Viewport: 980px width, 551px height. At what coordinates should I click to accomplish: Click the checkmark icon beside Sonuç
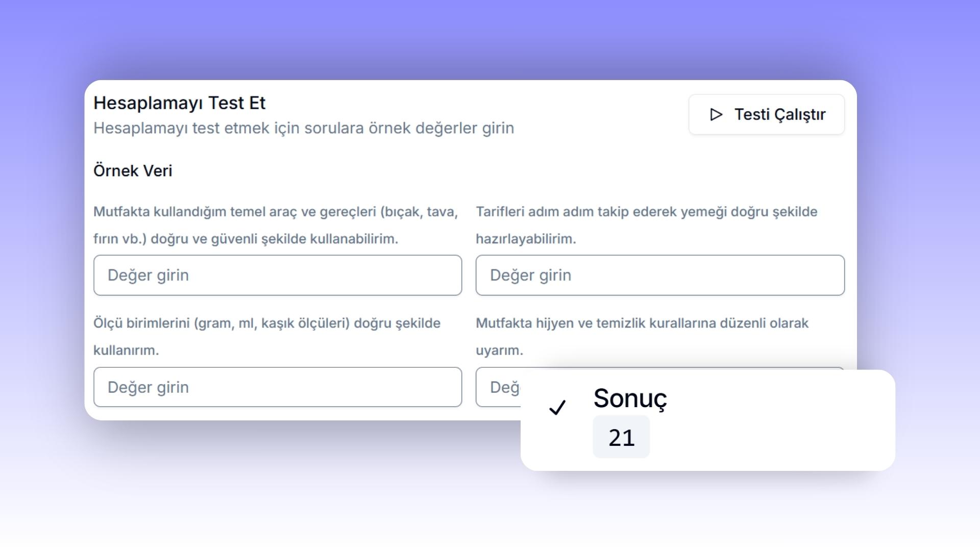557,407
